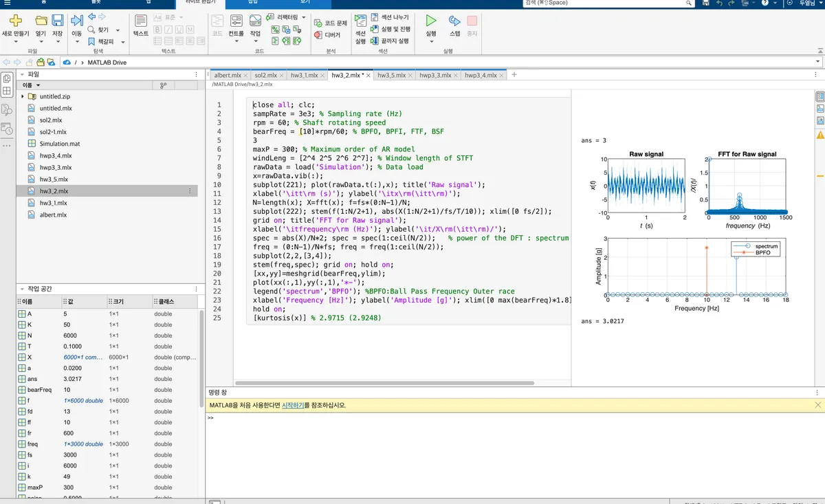Click the 컨트롤 (Control) icon

236,21
